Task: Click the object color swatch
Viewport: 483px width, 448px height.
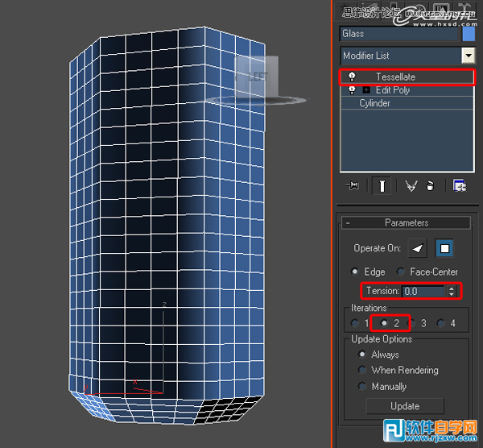Action: [469, 34]
